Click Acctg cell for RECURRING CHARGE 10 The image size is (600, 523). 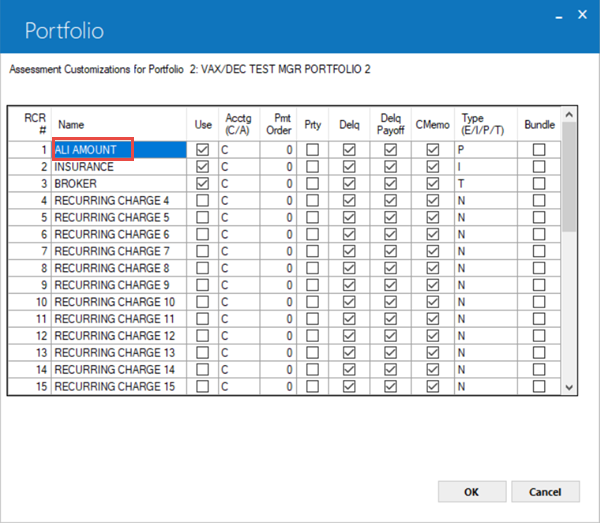click(x=239, y=302)
